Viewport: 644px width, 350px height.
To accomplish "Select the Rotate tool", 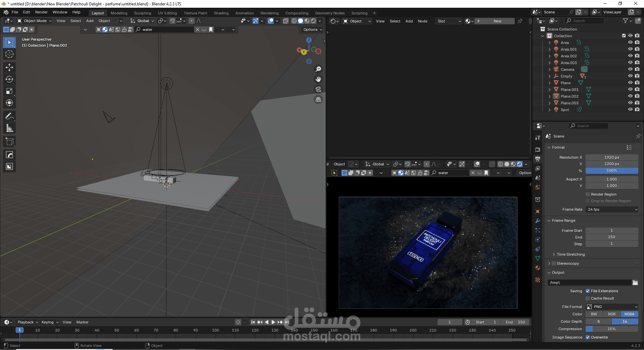I will 9,79.
